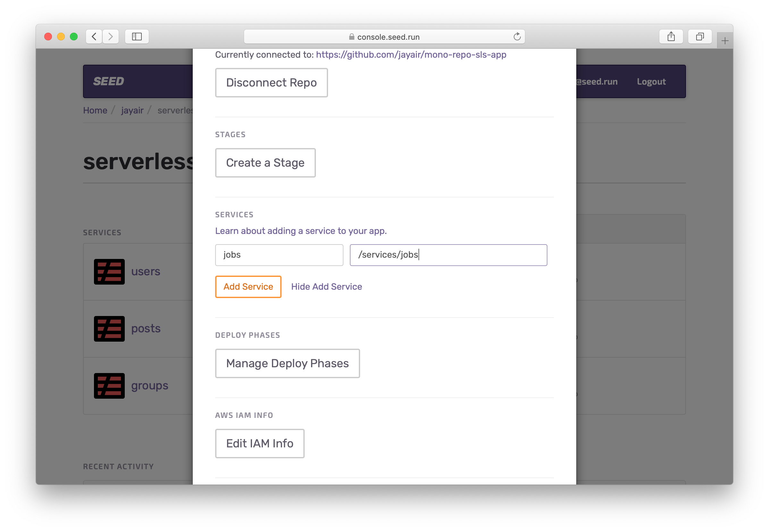Image resolution: width=769 pixels, height=532 pixels.
Task: Open Manage Deploy Phases
Action: 287,363
